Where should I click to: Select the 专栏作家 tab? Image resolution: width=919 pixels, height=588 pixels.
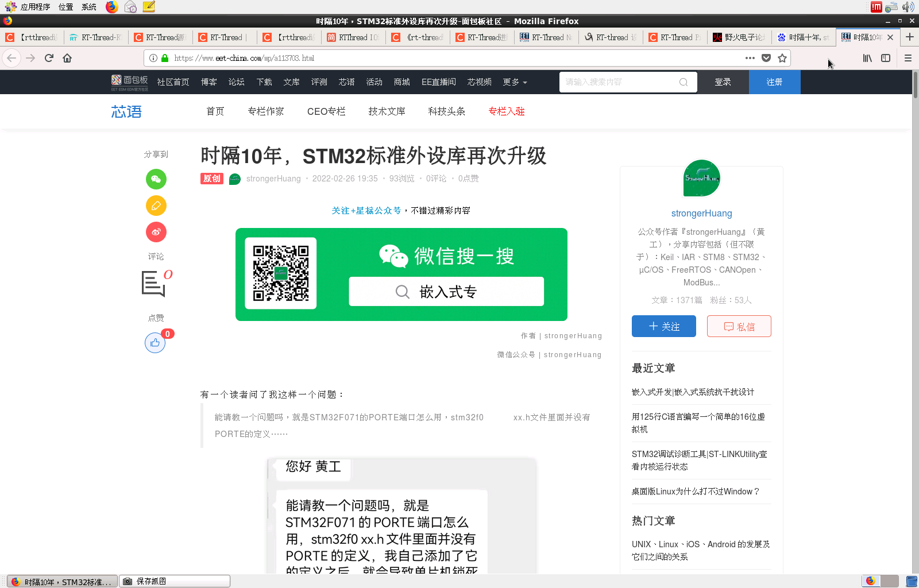[266, 111]
